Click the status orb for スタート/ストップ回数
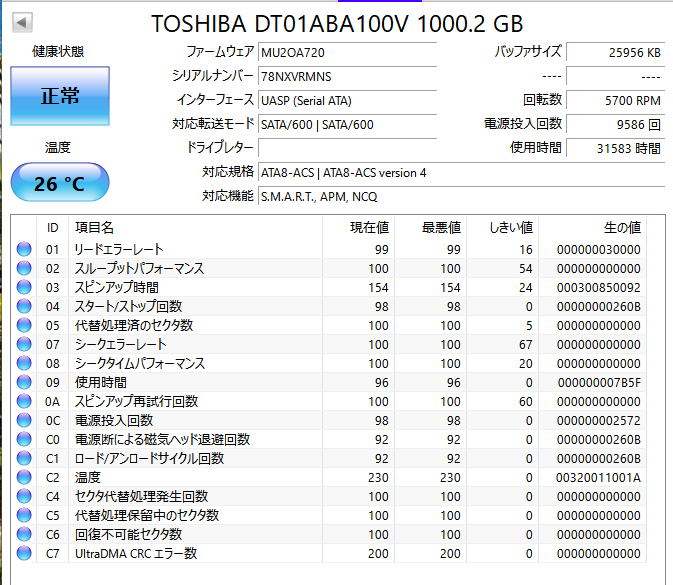The height and width of the screenshot is (585, 673). pos(24,306)
